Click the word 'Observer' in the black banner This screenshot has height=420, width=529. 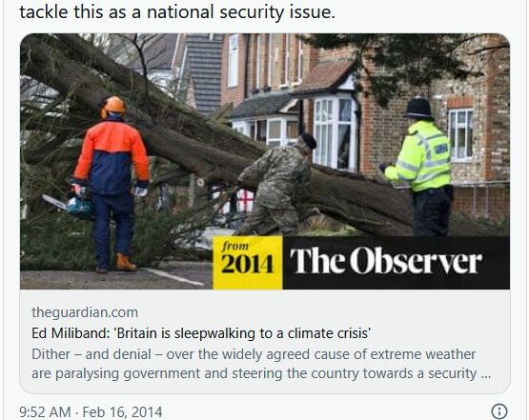point(416,262)
